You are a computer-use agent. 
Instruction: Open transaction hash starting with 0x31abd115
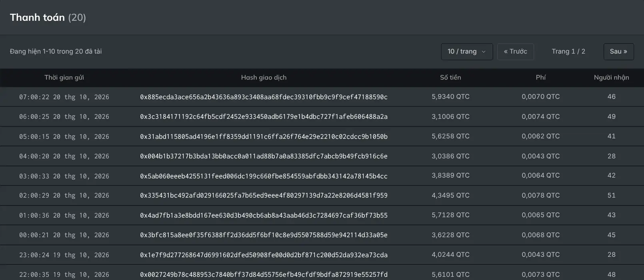(264, 136)
